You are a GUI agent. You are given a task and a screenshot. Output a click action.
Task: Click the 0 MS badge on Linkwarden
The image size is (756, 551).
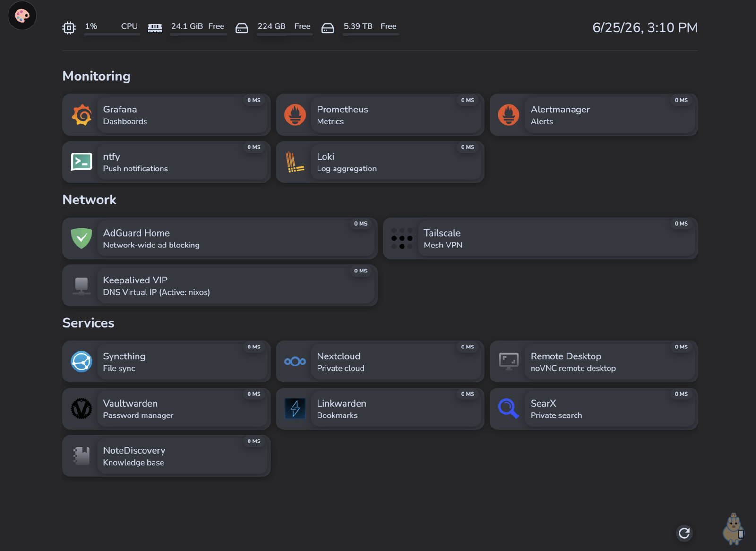pos(468,394)
